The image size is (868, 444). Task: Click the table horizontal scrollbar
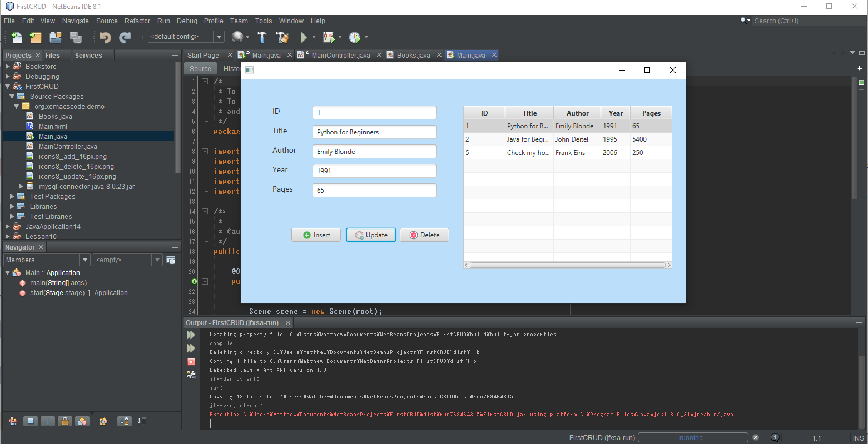coord(568,265)
